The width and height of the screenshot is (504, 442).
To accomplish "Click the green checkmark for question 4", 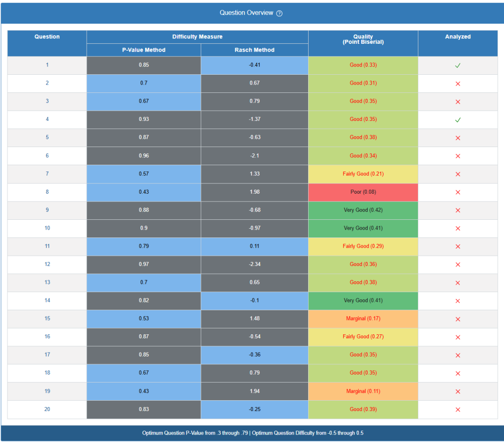I will tap(458, 120).
